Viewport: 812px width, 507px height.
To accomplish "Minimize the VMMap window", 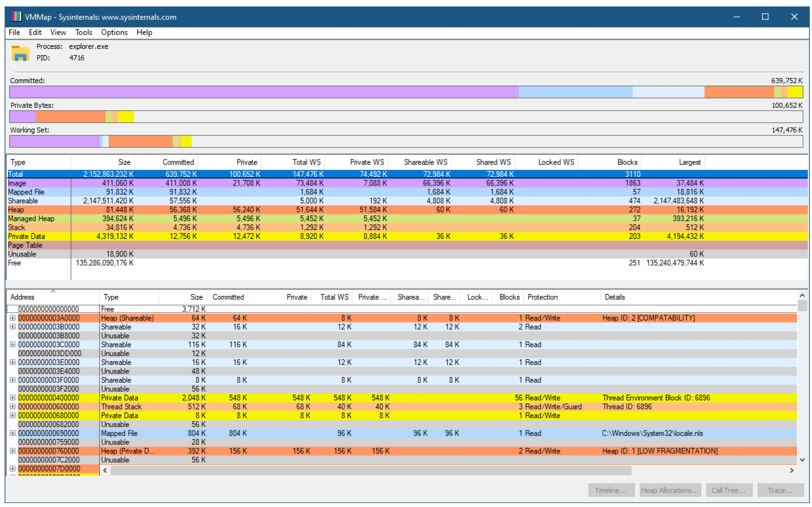I will tap(737, 16).
